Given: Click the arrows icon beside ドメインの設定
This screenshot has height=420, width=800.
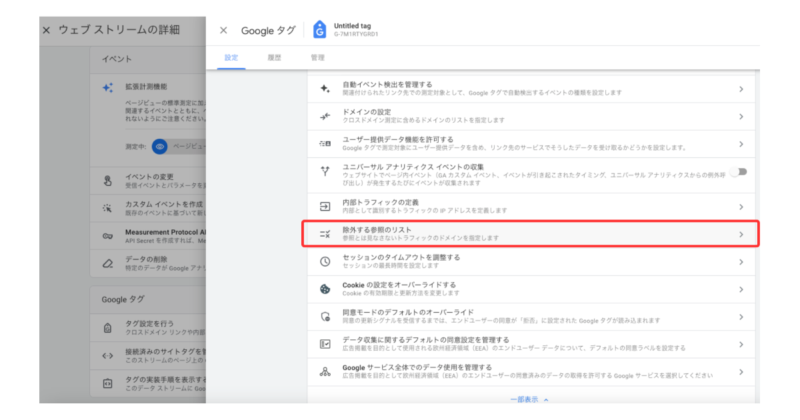Looking at the screenshot, I should (x=325, y=116).
